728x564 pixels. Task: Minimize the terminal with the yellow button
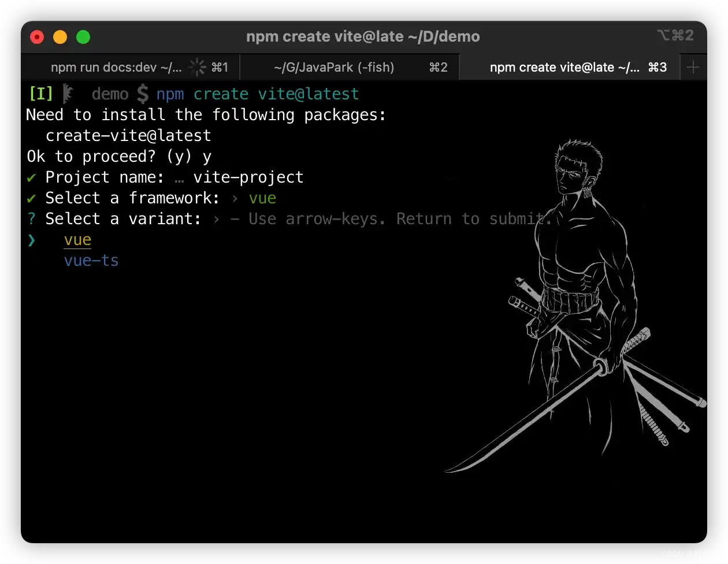pyautogui.click(x=60, y=37)
